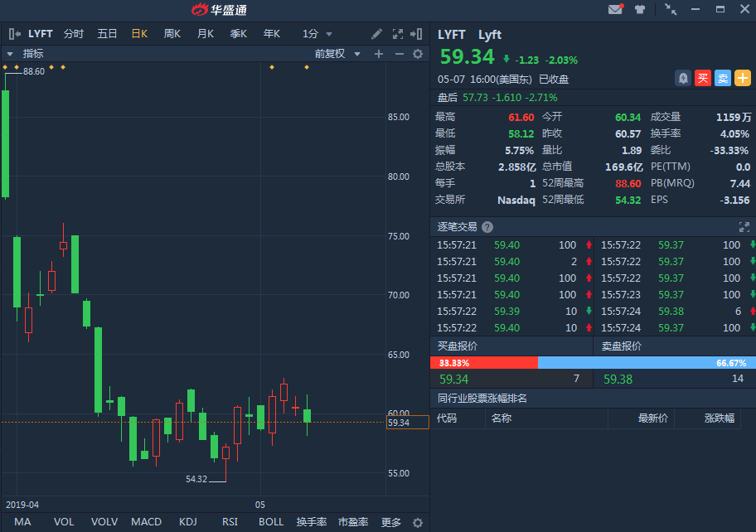Toggle the 换手率 turnover indicator
The width and height of the screenshot is (756, 532).
[x=312, y=522]
